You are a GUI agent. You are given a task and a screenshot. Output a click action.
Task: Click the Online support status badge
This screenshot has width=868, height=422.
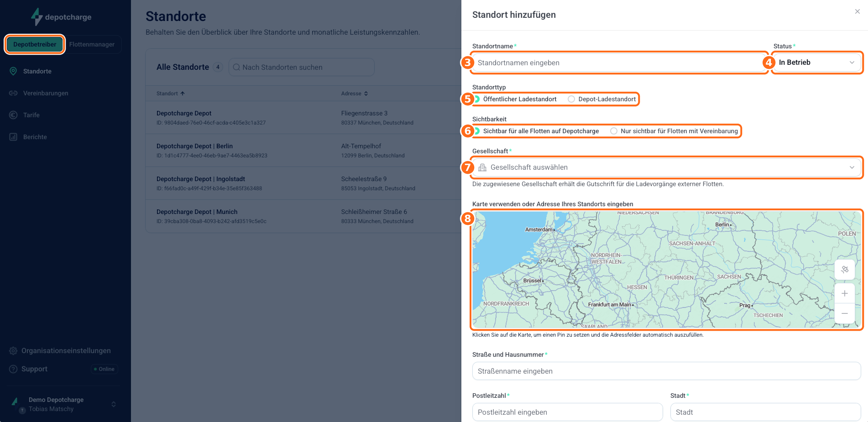click(x=105, y=369)
